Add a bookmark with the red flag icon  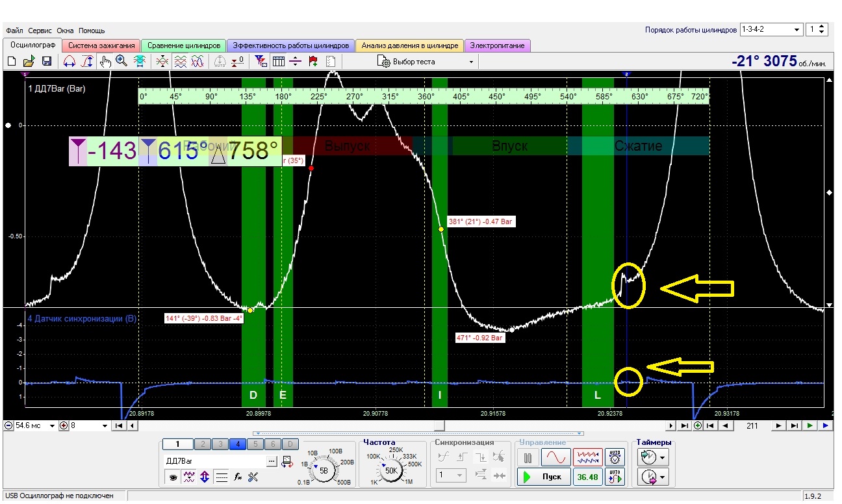pyautogui.click(x=313, y=62)
